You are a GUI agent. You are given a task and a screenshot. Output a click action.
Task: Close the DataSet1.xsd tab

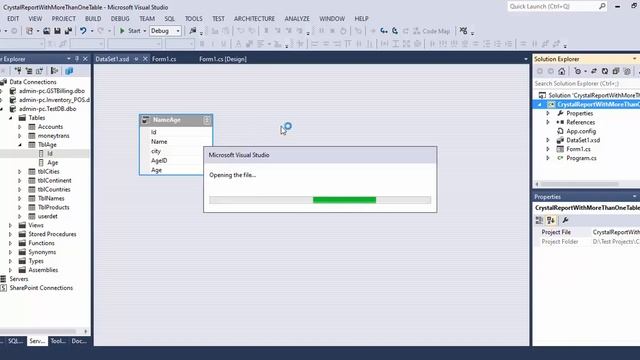click(x=145, y=59)
